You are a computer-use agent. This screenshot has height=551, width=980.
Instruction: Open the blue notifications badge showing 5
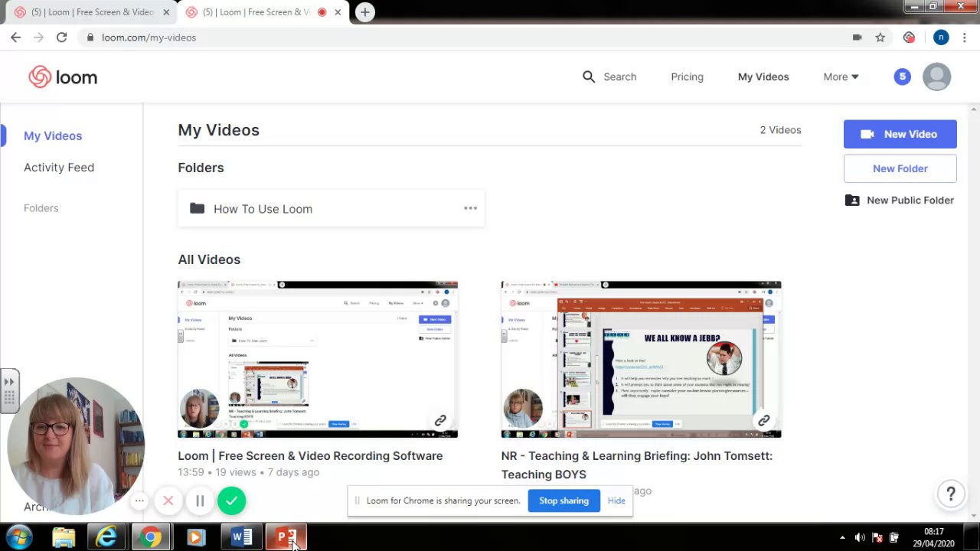902,77
